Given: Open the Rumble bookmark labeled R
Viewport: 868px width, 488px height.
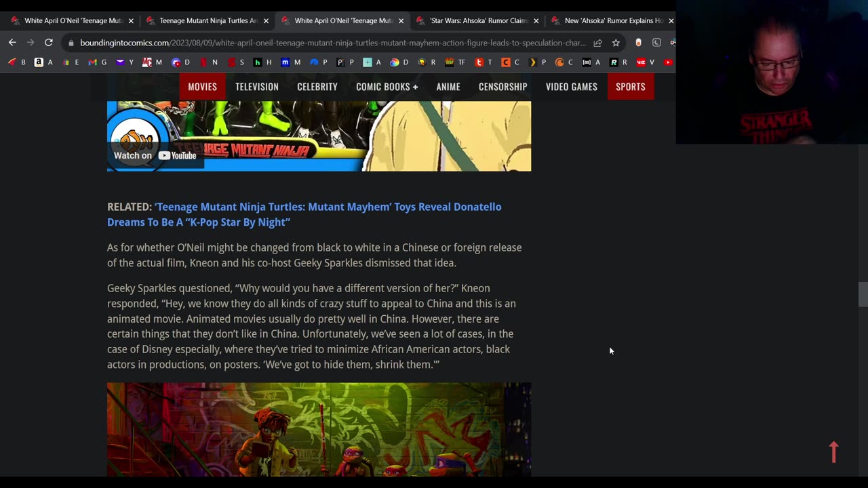Looking at the screenshot, I should [618, 62].
